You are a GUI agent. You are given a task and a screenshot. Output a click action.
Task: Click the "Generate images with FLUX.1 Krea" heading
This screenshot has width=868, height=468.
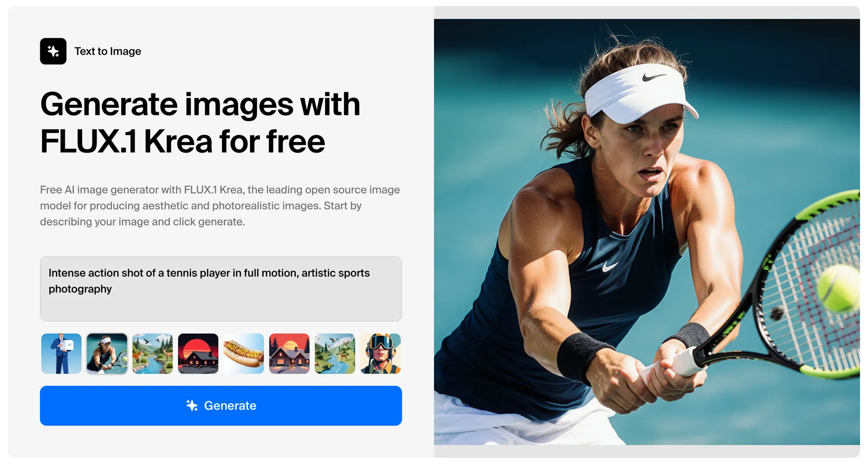pyautogui.click(x=200, y=123)
